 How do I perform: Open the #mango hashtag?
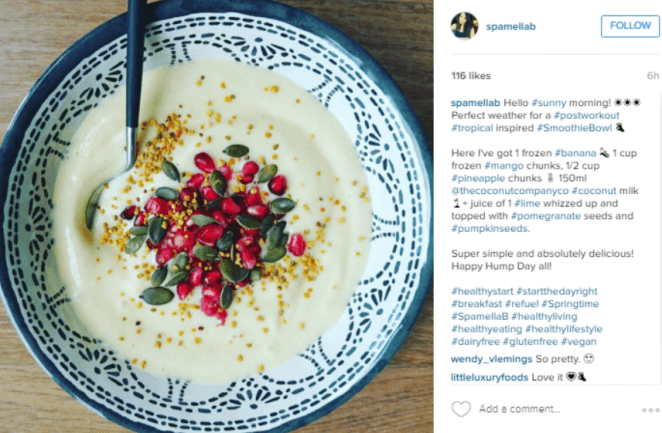point(504,166)
